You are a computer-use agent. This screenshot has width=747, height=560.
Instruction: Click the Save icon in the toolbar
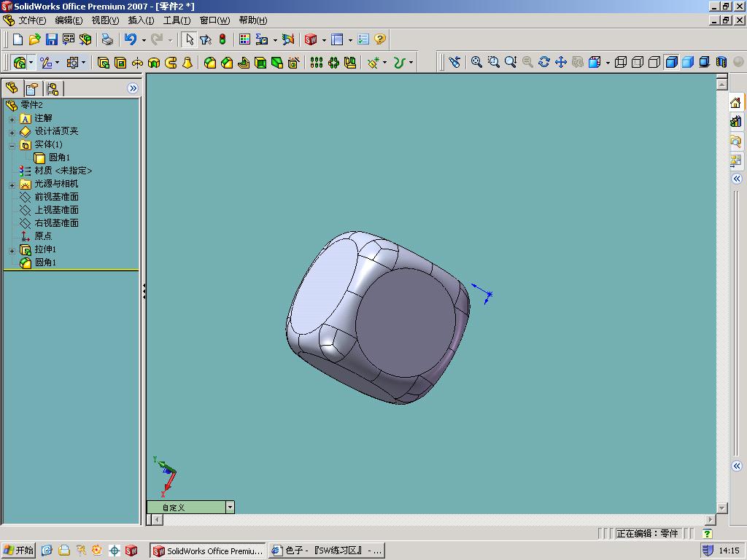51,39
